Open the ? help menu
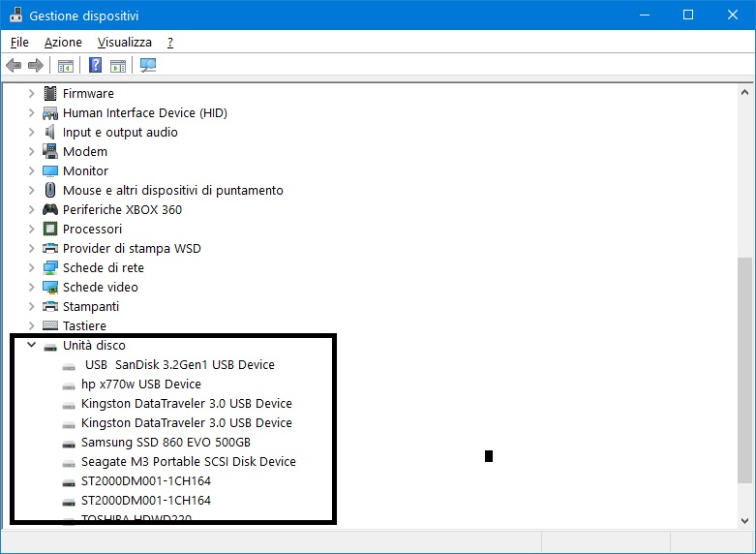The width and height of the screenshot is (756, 554). pyautogui.click(x=170, y=43)
